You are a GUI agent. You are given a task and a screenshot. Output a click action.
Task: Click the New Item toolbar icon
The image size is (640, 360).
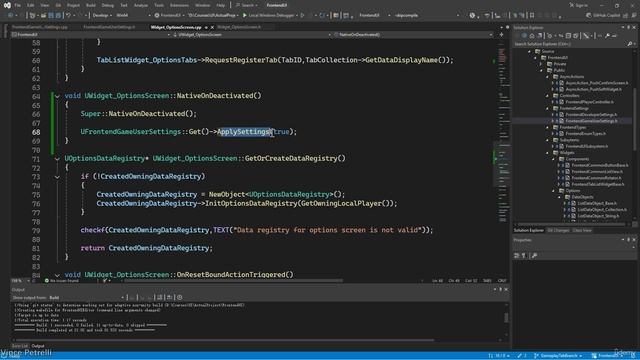point(32,15)
